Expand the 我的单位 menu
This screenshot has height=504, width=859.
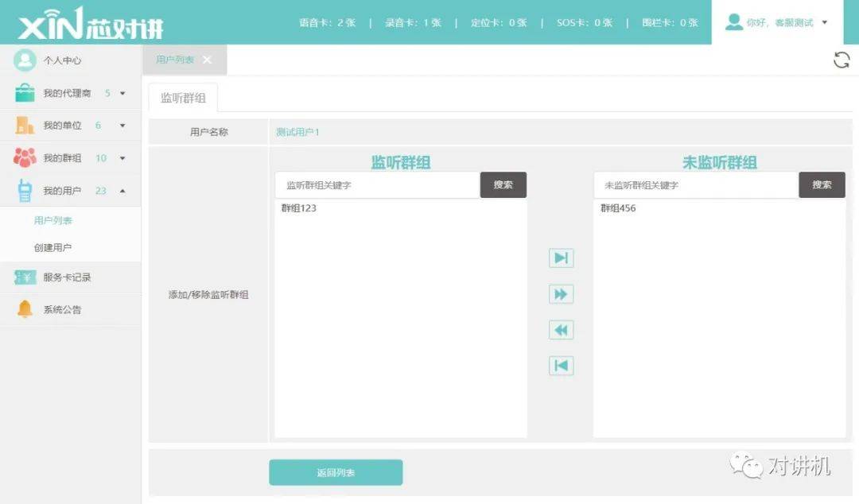pos(70,126)
